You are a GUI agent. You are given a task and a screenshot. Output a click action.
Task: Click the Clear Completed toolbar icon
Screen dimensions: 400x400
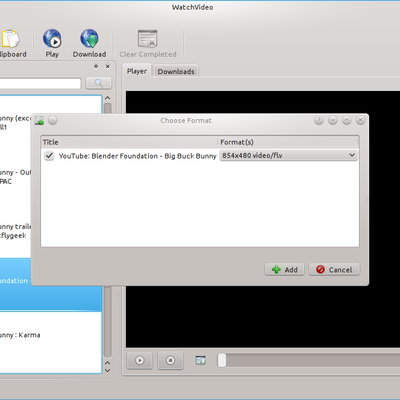tap(147, 38)
